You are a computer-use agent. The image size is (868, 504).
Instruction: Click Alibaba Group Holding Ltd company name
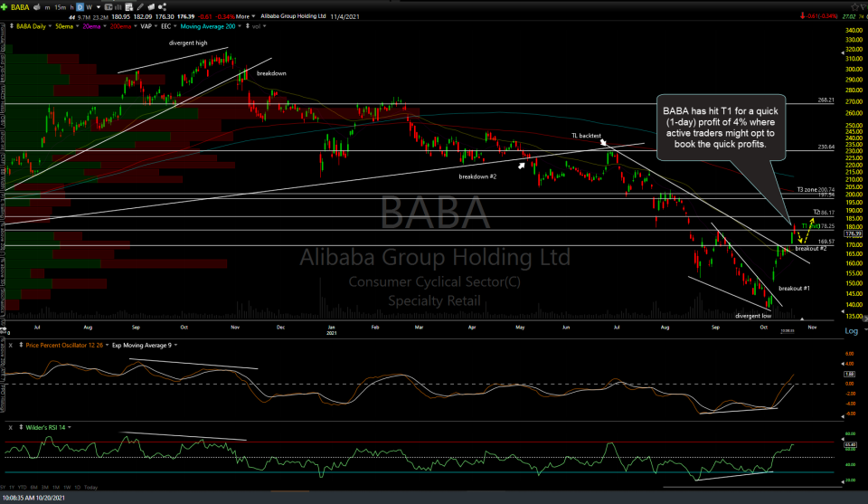(293, 16)
